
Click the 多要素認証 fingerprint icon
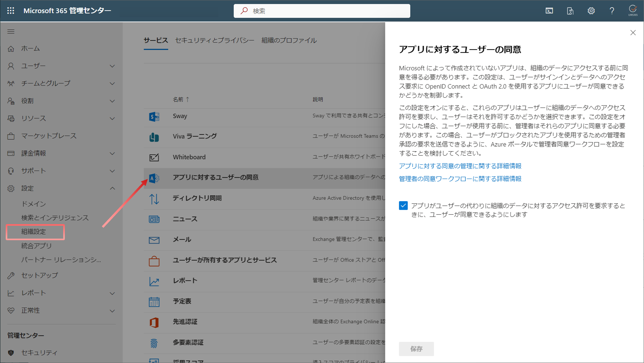[154, 343]
